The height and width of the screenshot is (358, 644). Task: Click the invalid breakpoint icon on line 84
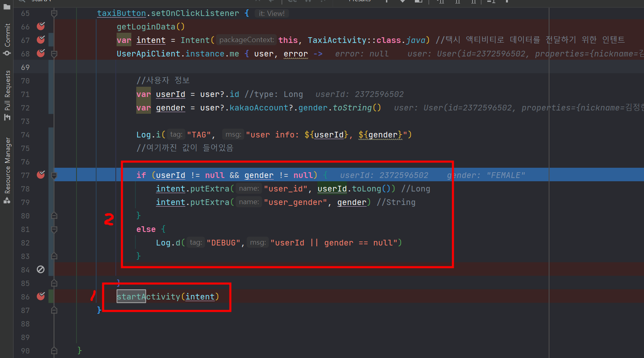(x=41, y=269)
